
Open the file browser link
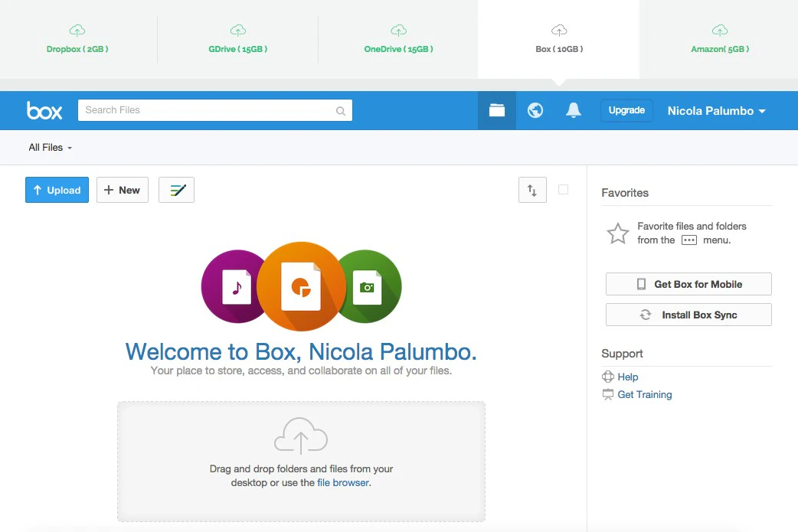342,483
